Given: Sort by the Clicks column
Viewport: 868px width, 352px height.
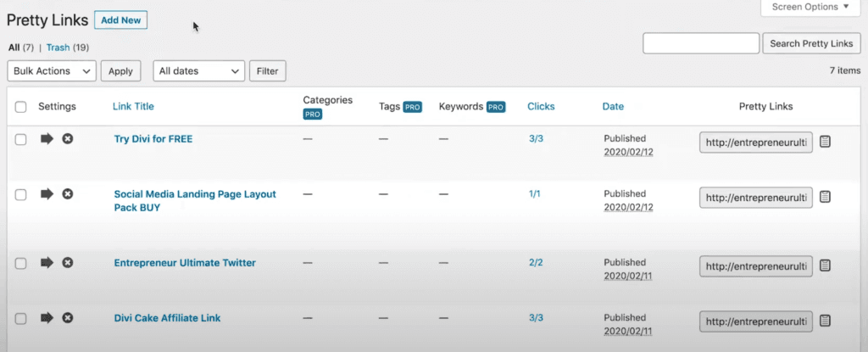Looking at the screenshot, I should [541, 106].
